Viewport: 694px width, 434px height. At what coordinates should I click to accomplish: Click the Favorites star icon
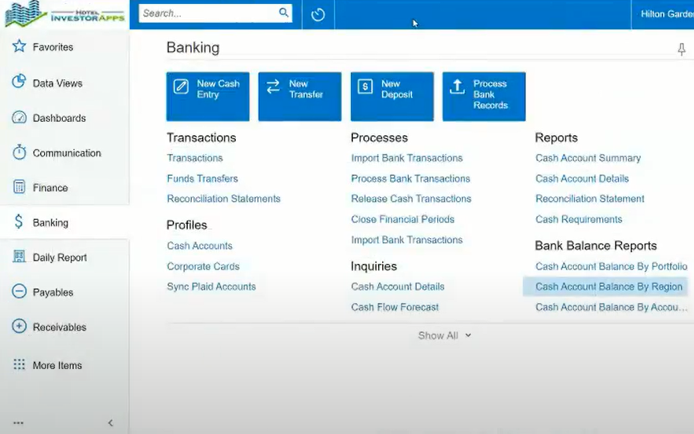click(x=19, y=47)
